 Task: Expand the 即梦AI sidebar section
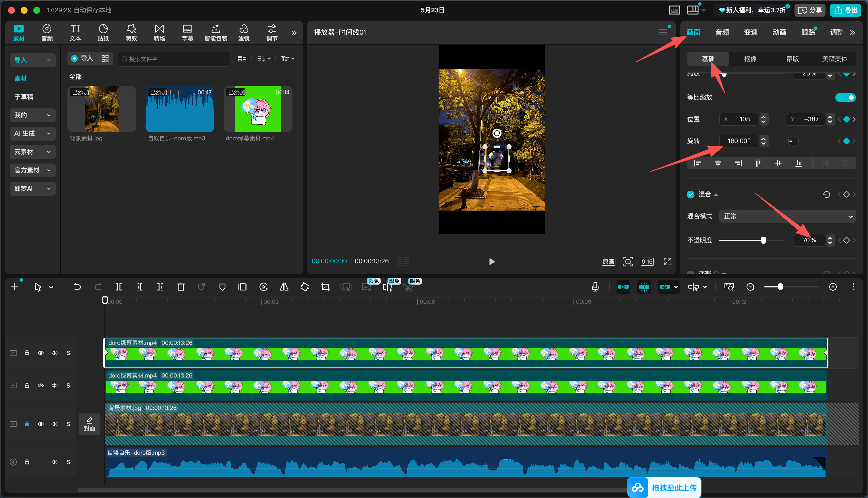32,189
